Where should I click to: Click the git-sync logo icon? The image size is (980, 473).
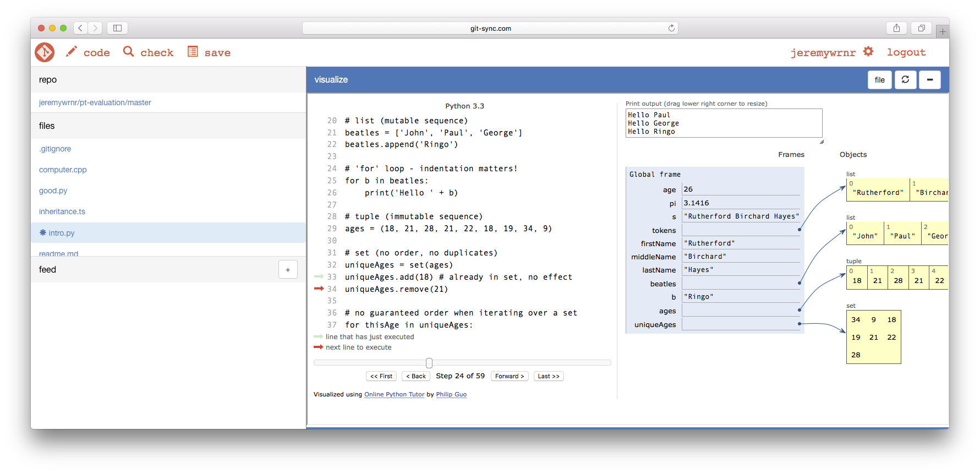(x=45, y=52)
